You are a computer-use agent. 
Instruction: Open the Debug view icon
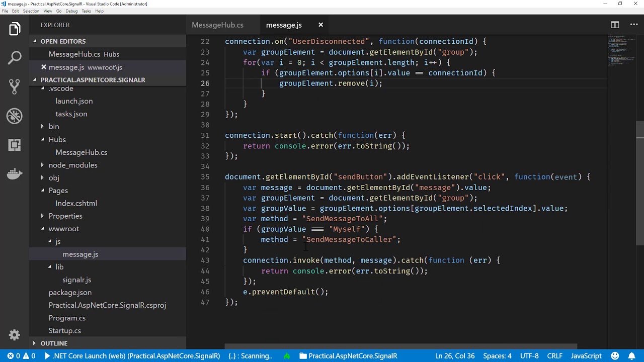pyautogui.click(x=15, y=116)
